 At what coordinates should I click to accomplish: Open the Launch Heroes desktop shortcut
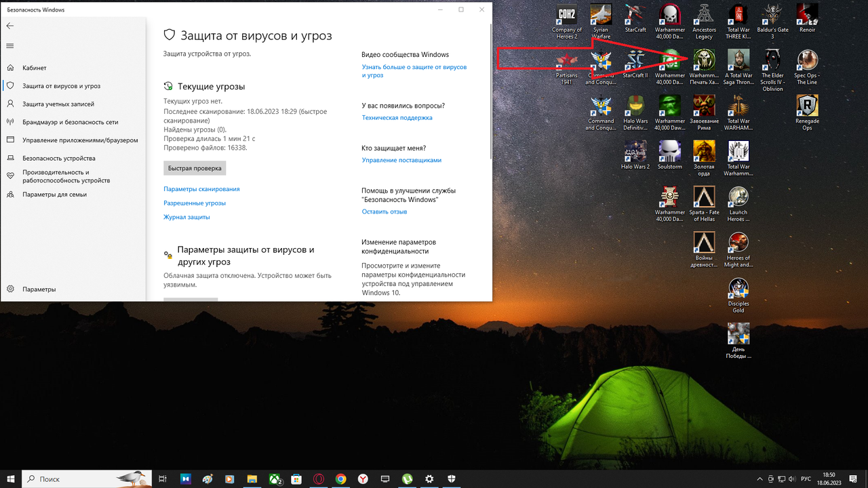coord(738,204)
